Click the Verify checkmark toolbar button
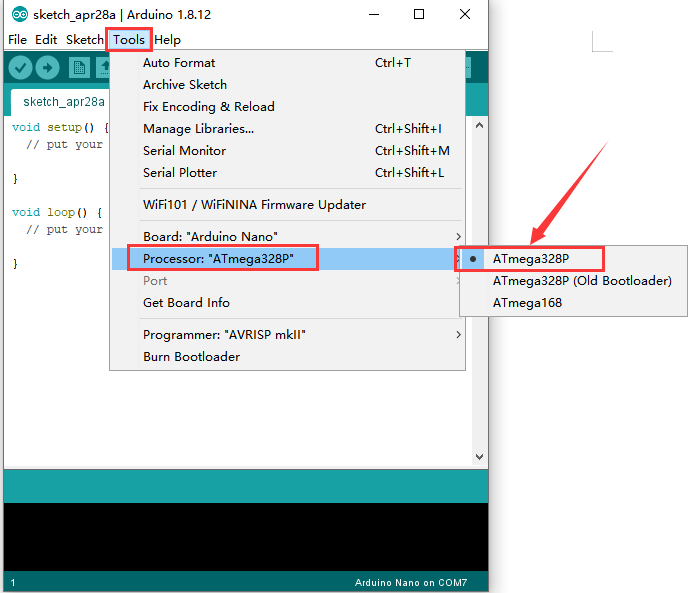 coord(20,68)
